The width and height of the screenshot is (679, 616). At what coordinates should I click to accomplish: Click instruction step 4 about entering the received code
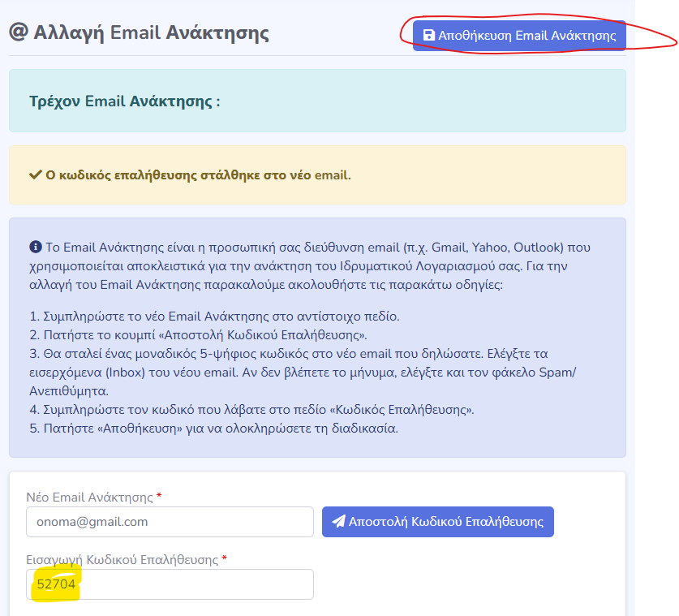pyautogui.click(x=251, y=410)
